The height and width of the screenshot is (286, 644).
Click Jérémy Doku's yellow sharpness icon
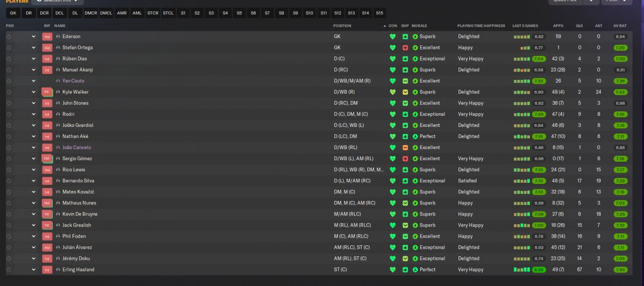pyautogui.click(x=405, y=258)
